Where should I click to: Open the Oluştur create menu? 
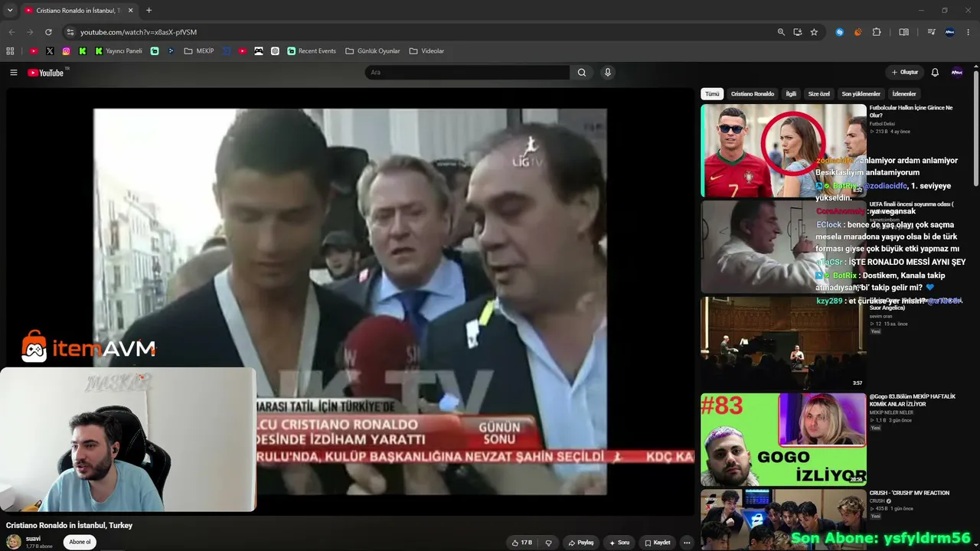[905, 73]
